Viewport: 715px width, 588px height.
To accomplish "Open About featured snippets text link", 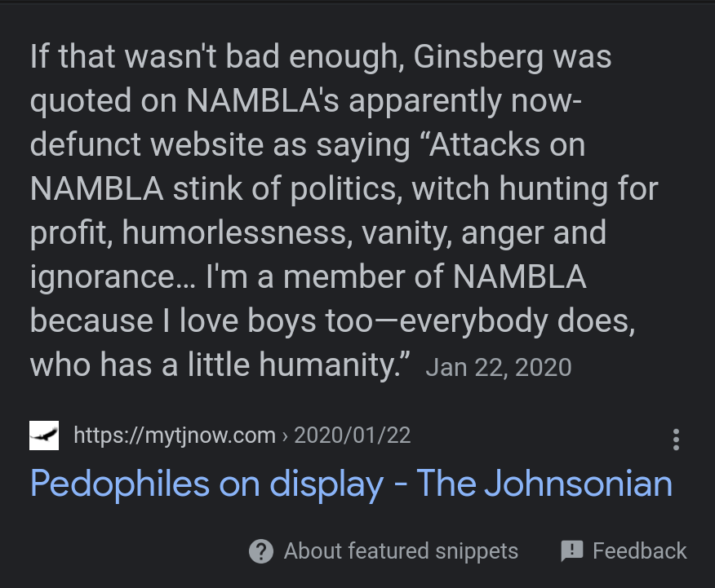I will (x=400, y=551).
